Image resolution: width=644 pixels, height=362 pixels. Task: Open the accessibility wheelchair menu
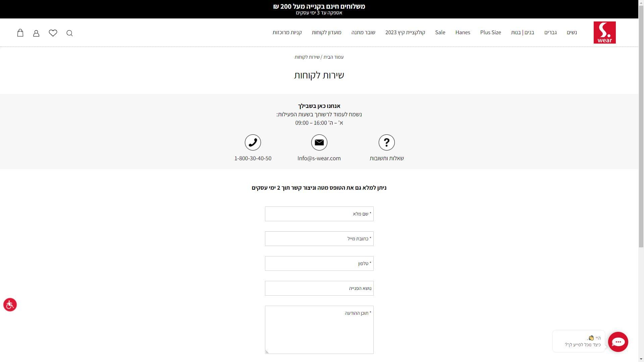click(x=10, y=305)
